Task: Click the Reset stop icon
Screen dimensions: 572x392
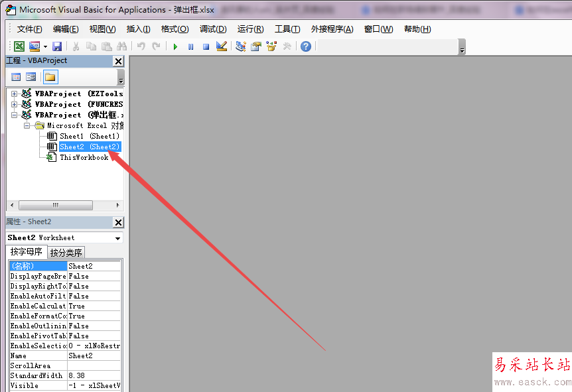Action: click(x=206, y=46)
